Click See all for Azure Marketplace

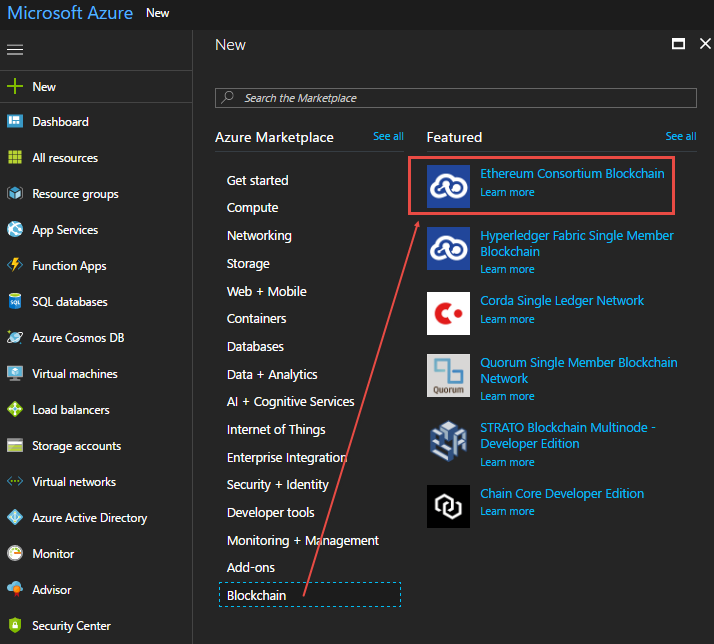[388, 136]
